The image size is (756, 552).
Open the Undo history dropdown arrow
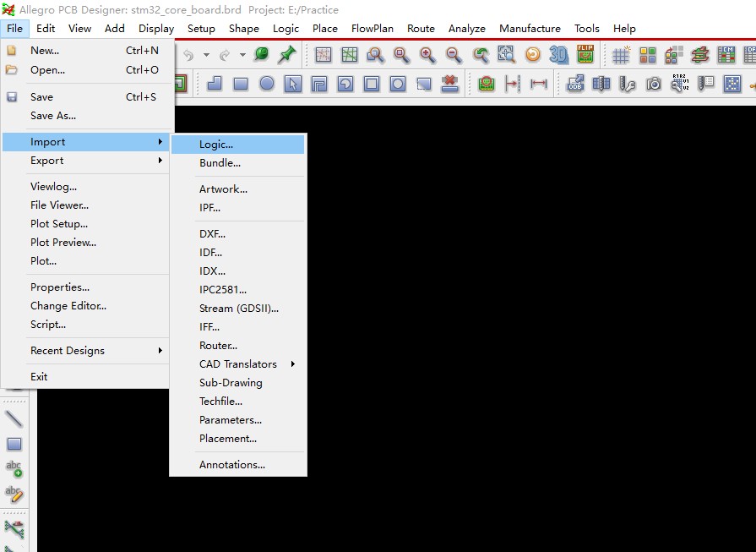206,55
